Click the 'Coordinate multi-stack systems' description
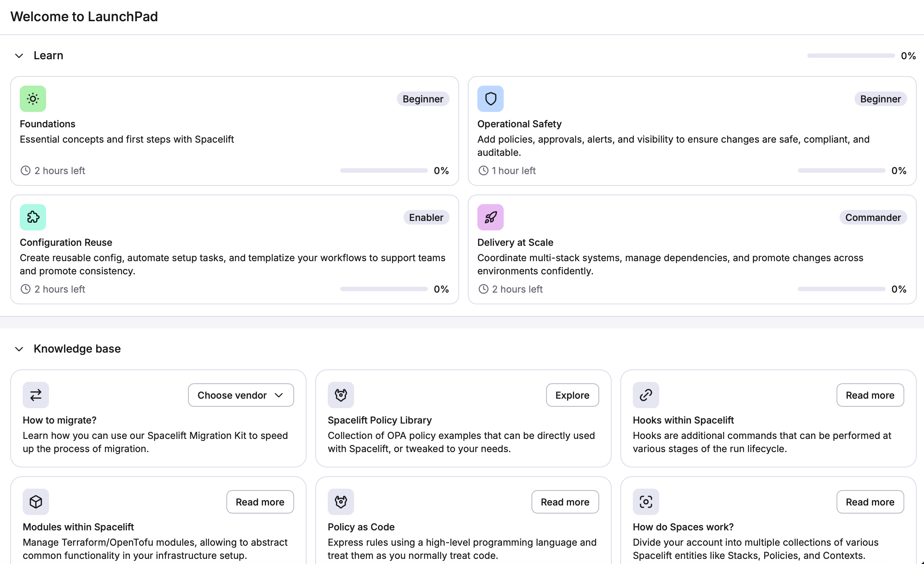This screenshot has height=564, width=924. click(x=670, y=264)
